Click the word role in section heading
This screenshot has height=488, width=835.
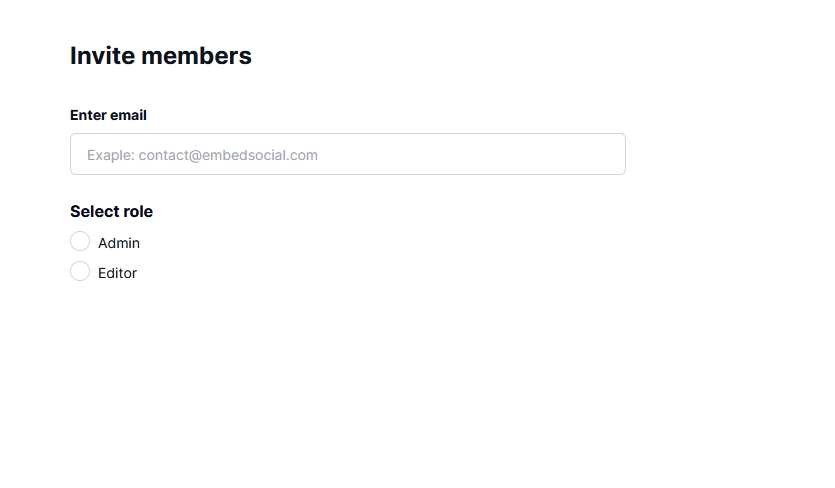pos(136,211)
